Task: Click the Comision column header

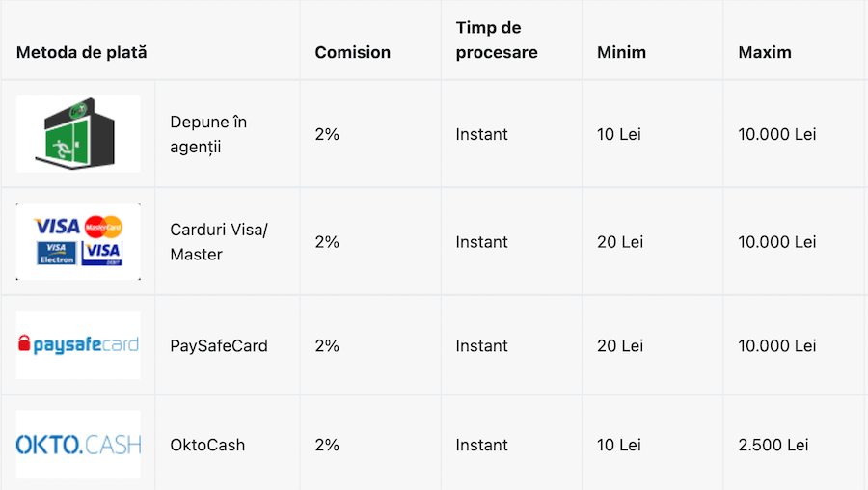Action: 353,52
